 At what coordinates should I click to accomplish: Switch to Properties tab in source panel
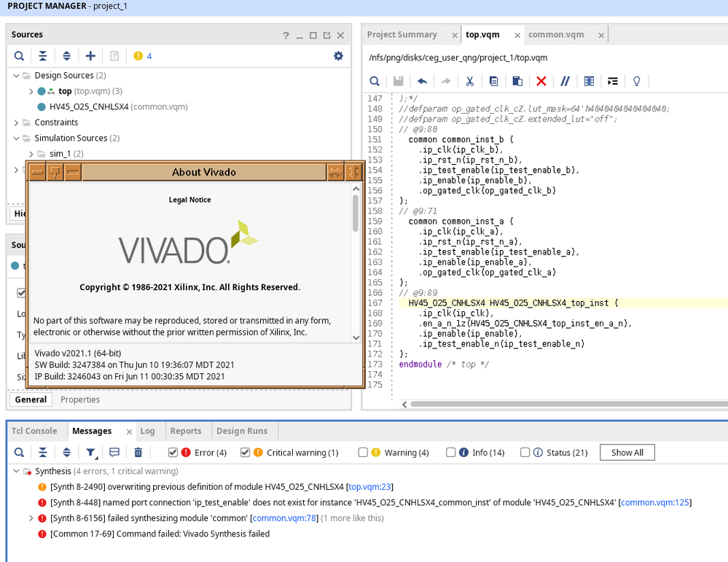tap(80, 399)
